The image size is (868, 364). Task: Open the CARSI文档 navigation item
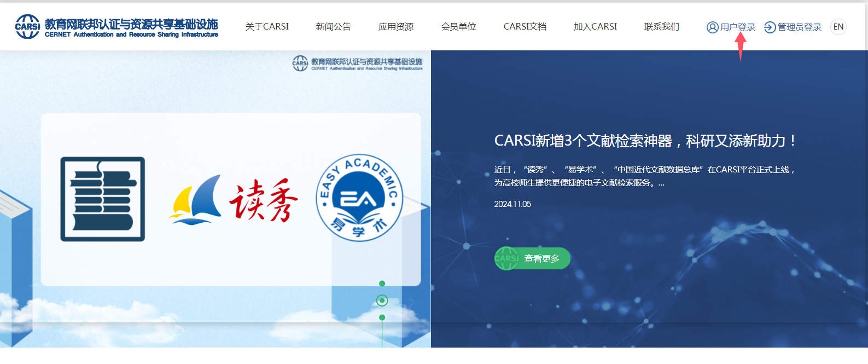(x=525, y=27)
